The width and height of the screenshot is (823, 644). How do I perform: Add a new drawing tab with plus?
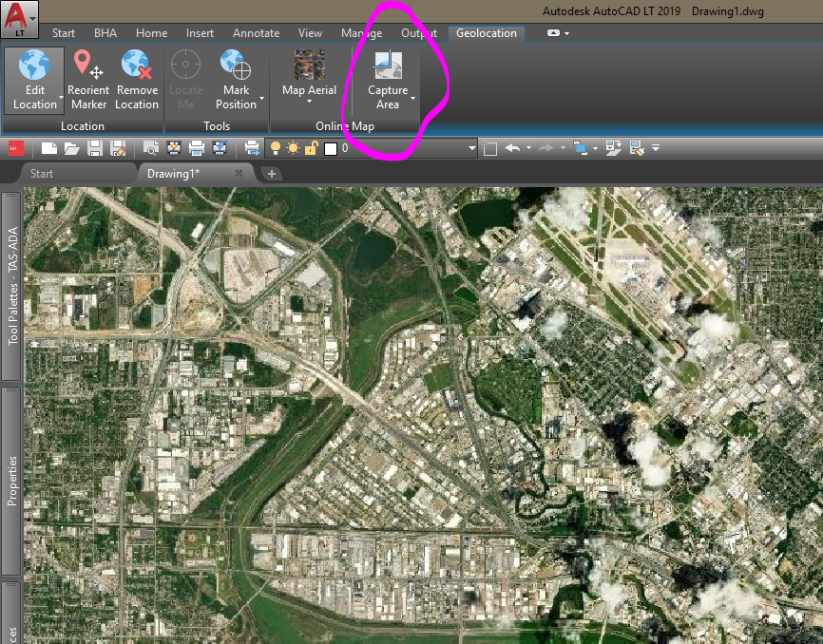click(x=272, y=174)
